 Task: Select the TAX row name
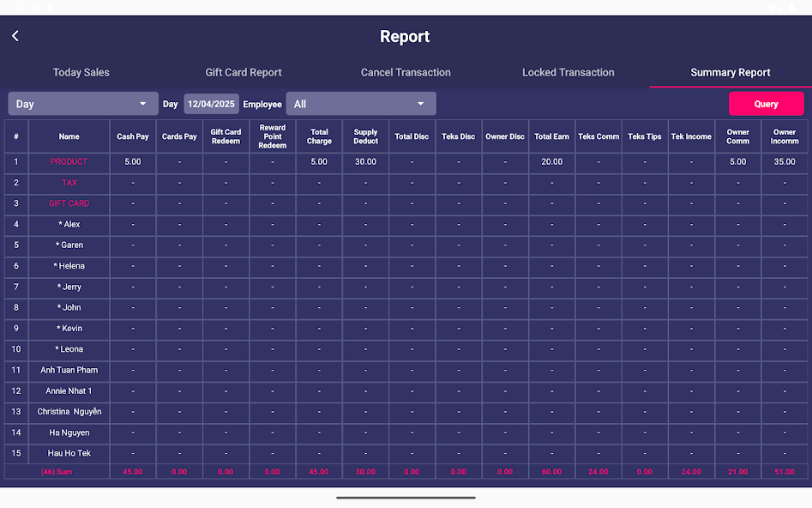click(x=69, y=183)
